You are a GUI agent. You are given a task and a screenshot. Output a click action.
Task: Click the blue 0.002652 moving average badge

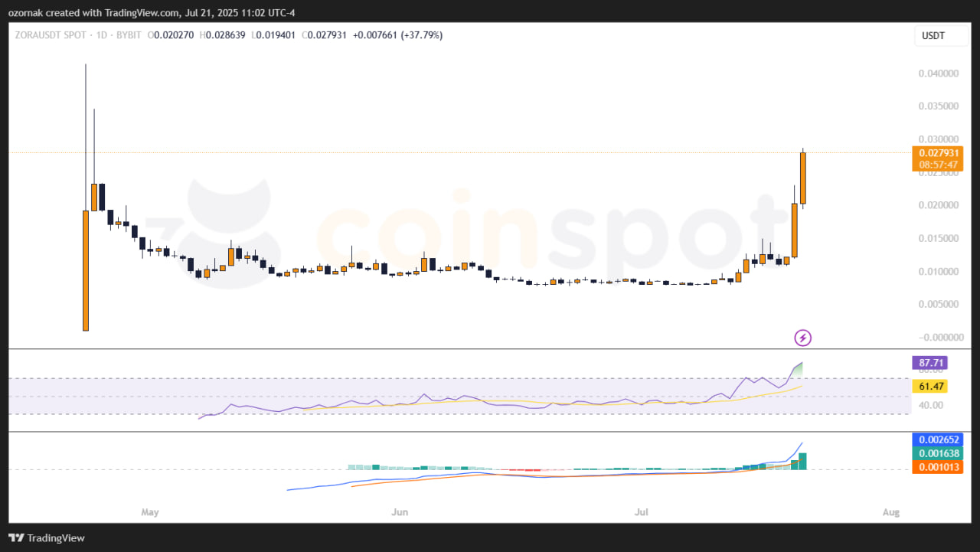pyautogui.click(x=937, y=439)
